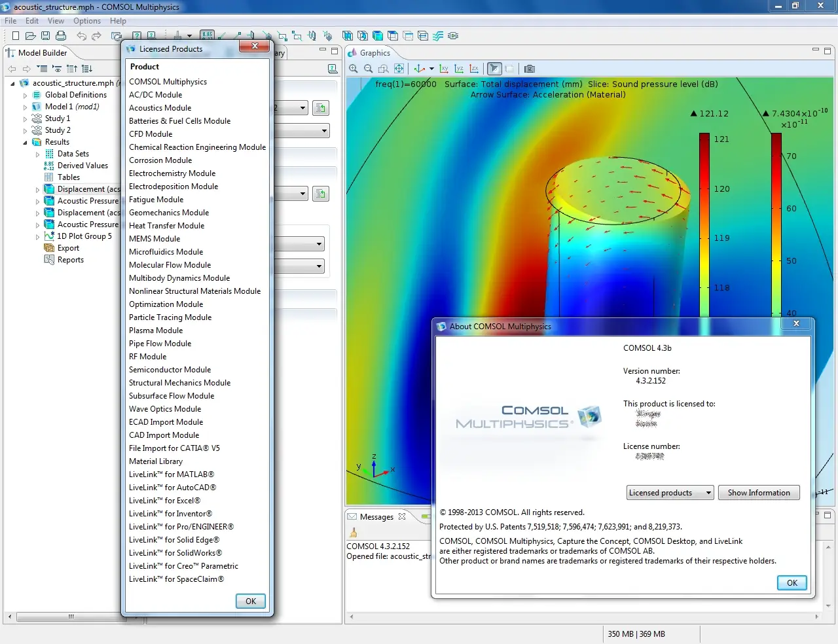Click OK in Licensed Products dialog
The height and width of the screenshot is (644, 838).
pos(251,601)
